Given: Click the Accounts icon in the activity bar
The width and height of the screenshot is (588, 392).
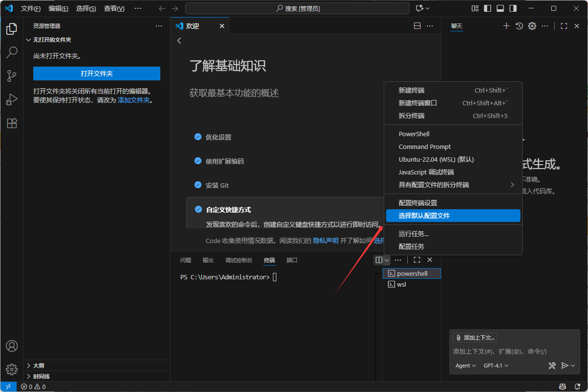Looking at the screenshot, I should (x=12, y=345).
